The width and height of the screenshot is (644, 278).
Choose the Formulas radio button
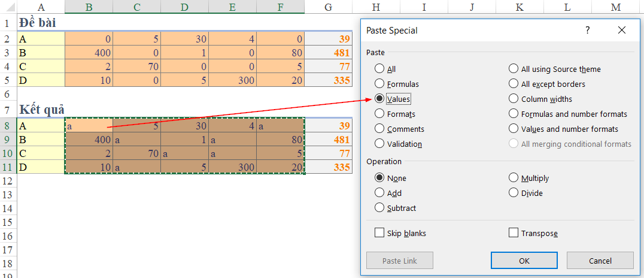pos(397,84)
